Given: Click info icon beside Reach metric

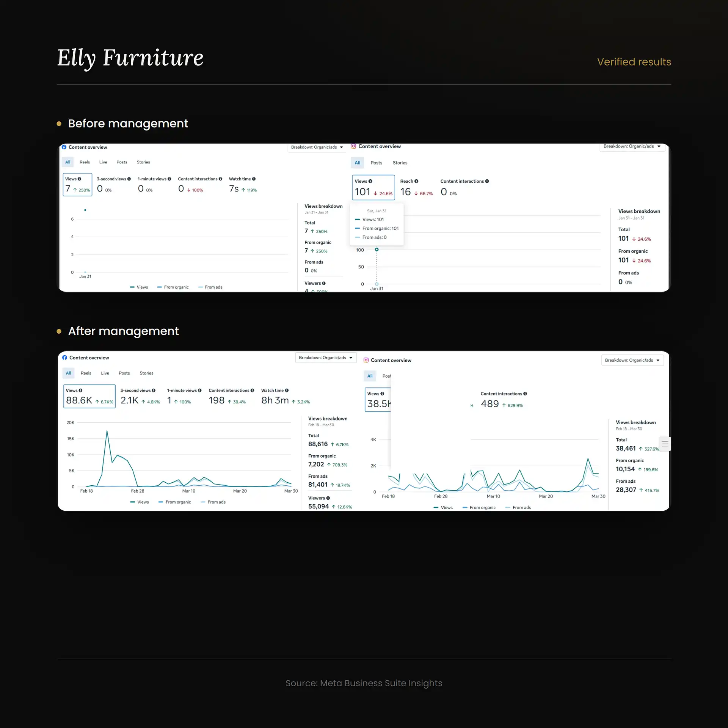Looking at the screenshot, I should tap(416, 181).
